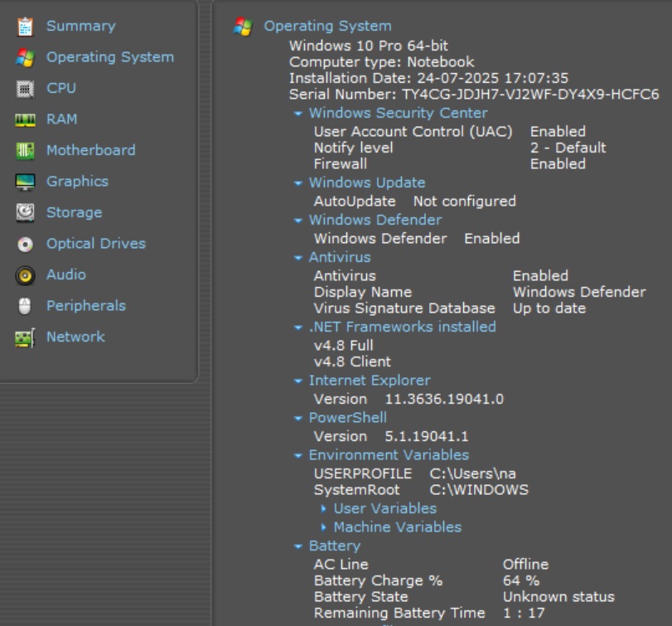Click the Operating System header title
This screenshot has height=626, width=672.
click(x=327, y=27)
